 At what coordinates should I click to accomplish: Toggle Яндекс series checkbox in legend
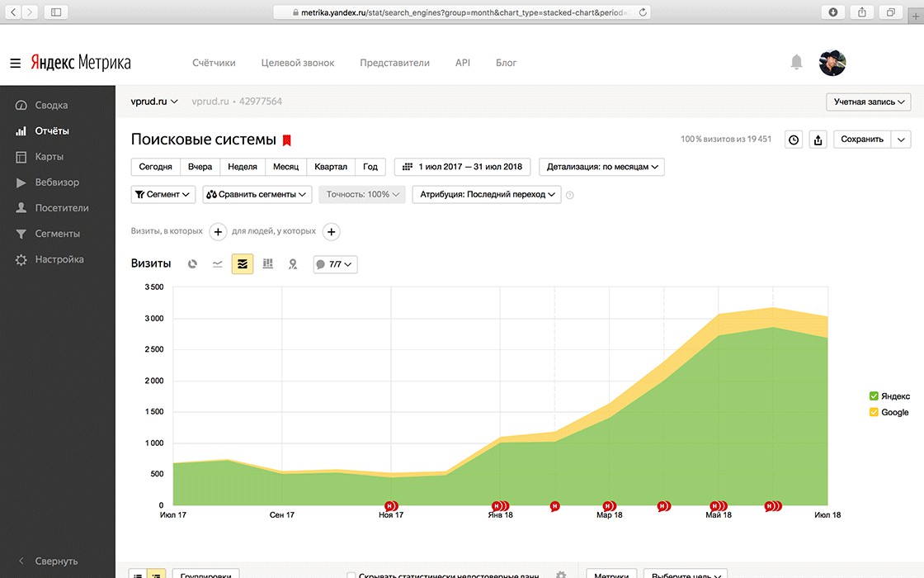pos(874,396)
